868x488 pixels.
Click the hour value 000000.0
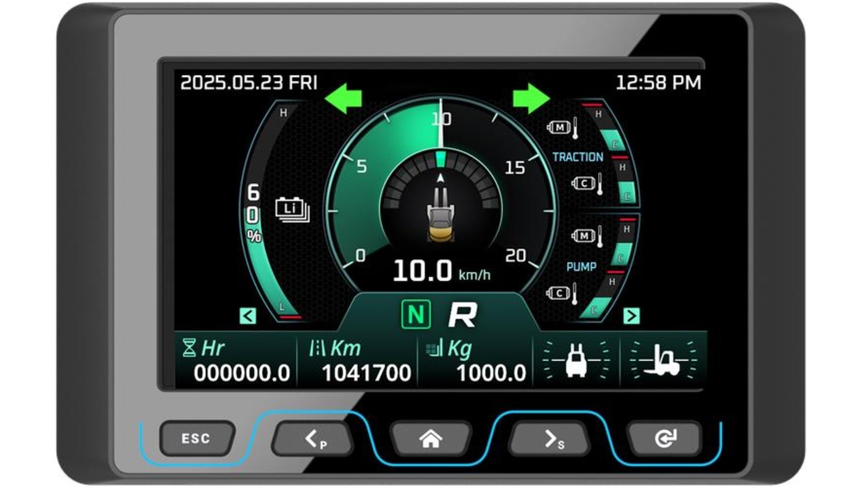(242, 373)
